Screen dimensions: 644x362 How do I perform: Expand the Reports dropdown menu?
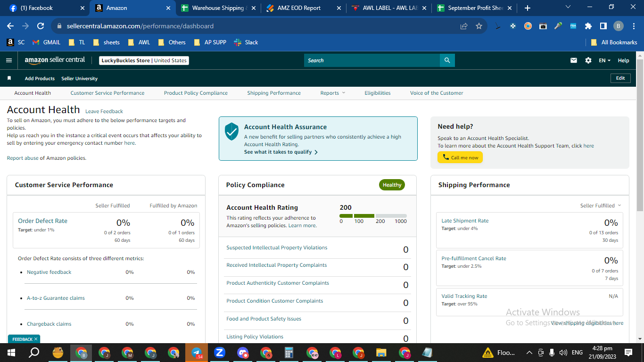(333, 93)
